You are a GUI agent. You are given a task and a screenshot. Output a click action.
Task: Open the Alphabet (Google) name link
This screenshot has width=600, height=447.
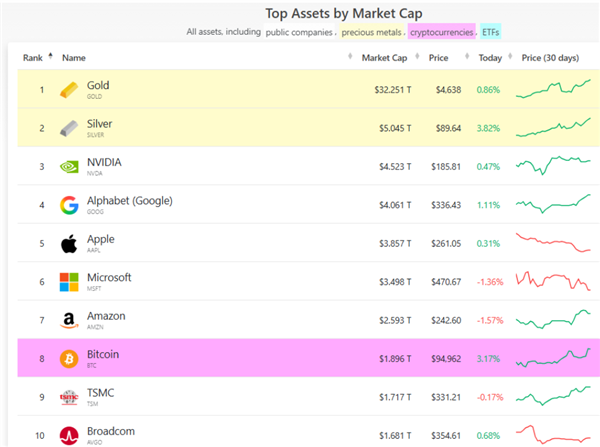[x=130, y=201]
